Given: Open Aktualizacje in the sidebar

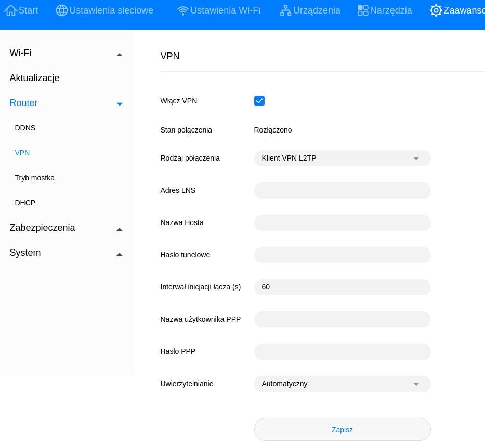Looking at the screenshot, I should 34,78.
